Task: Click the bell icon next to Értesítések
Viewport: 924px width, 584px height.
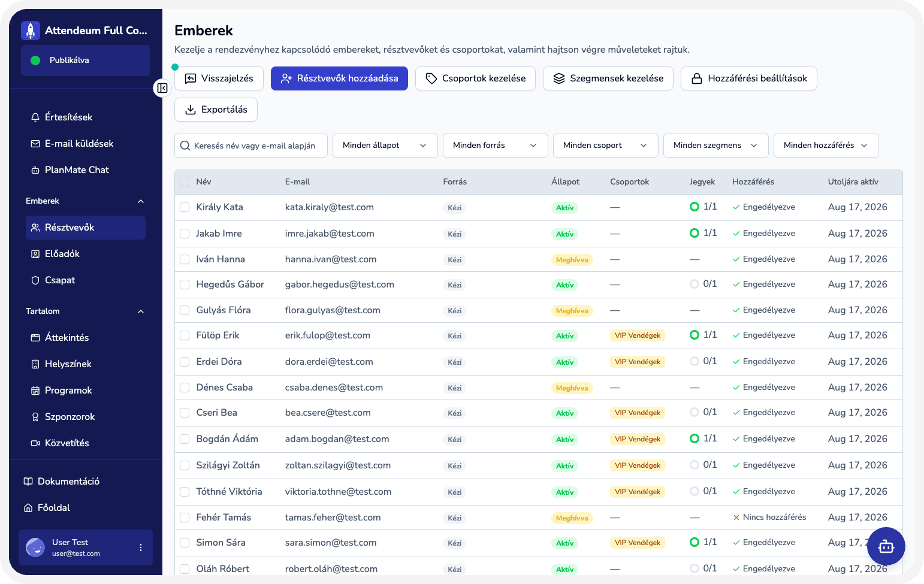Action: click(35, 117)
